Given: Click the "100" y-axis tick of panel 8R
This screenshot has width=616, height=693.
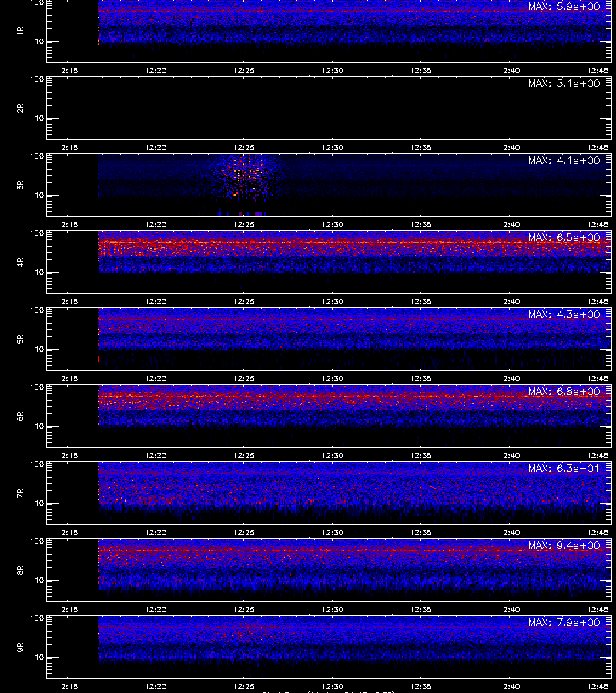Looking at the screenshot, I should pos(37,541).
